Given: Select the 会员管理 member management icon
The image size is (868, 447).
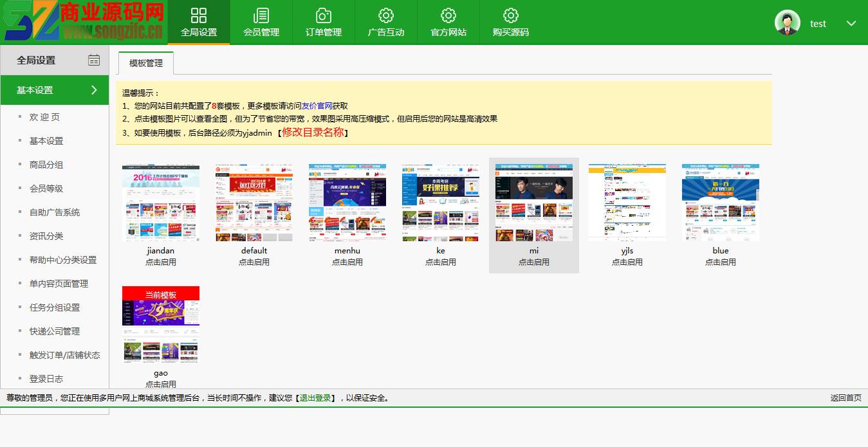Looking at the screenshot, I should coord(261,21).
